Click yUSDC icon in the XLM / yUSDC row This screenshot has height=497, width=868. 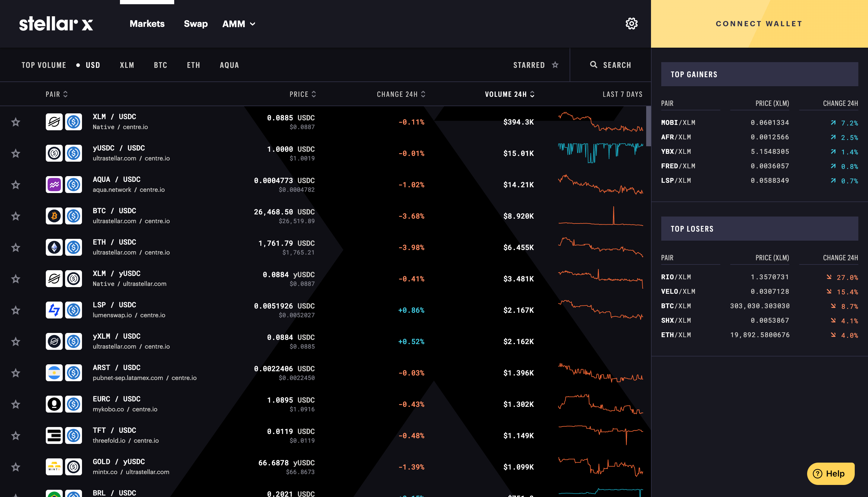(x=74, y=279)
